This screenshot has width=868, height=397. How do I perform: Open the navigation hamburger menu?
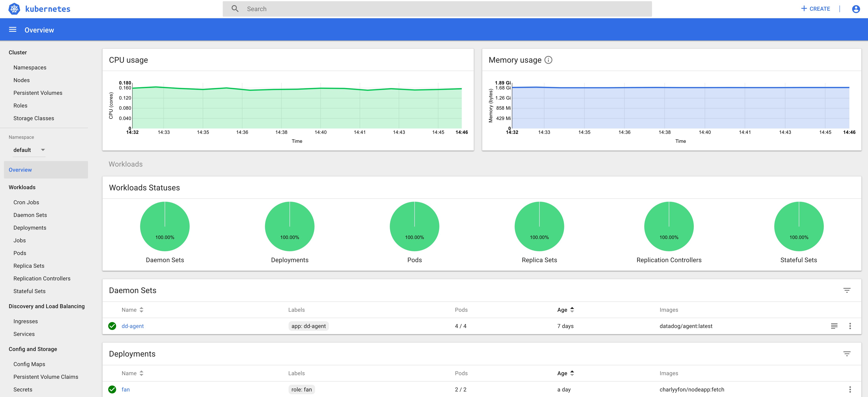[12, 29]
